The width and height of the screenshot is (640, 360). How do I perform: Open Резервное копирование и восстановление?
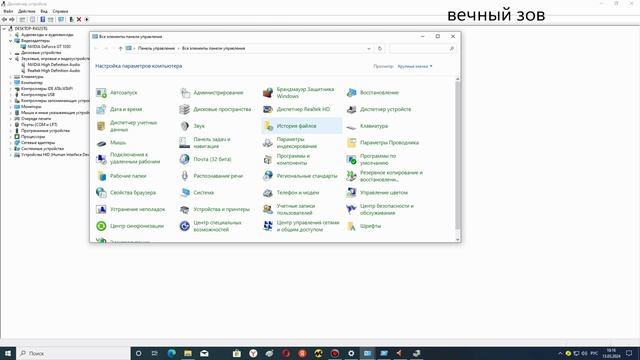[x=384, y=176]
